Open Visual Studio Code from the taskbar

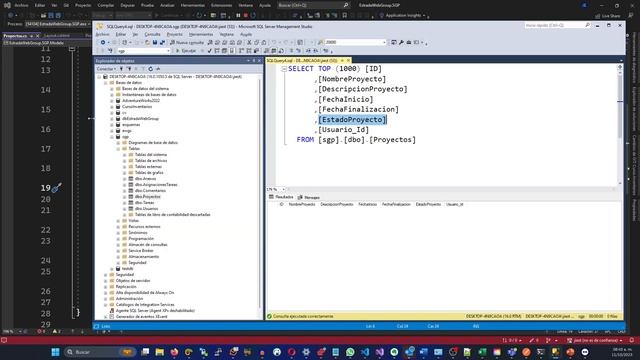[364, 352]
